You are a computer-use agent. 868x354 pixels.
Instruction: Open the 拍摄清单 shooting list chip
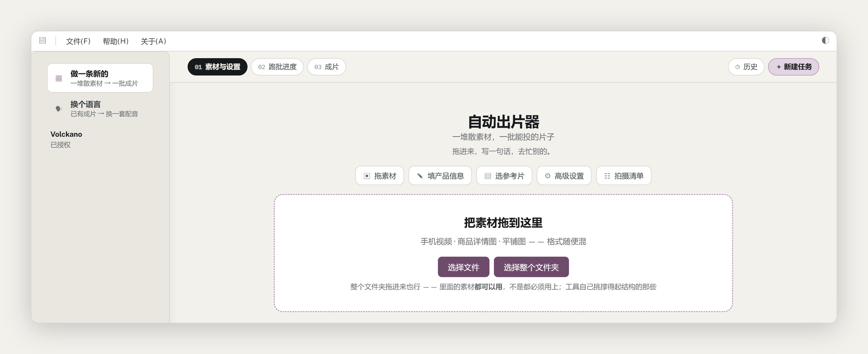point(624,176)
